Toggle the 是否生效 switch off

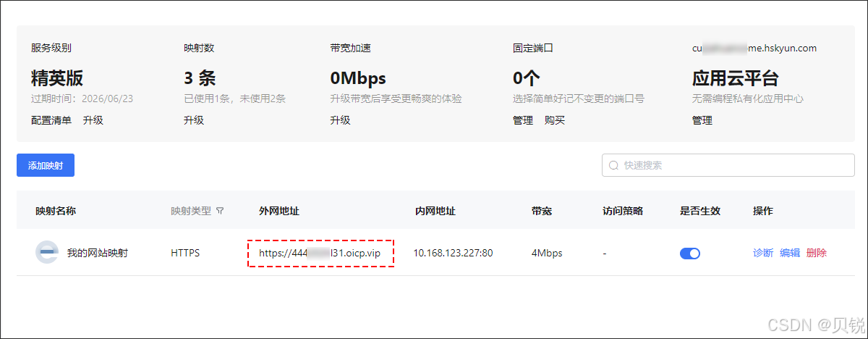pyautogui.click(x=690, y=254)
